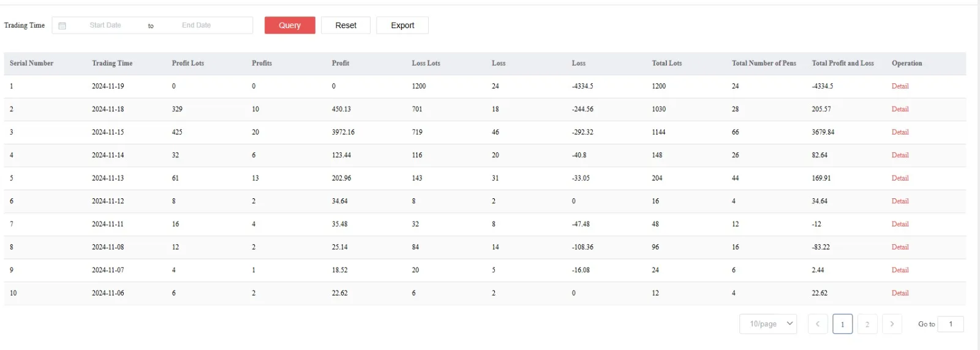Click the calendar icon in date range

(62, 26)
